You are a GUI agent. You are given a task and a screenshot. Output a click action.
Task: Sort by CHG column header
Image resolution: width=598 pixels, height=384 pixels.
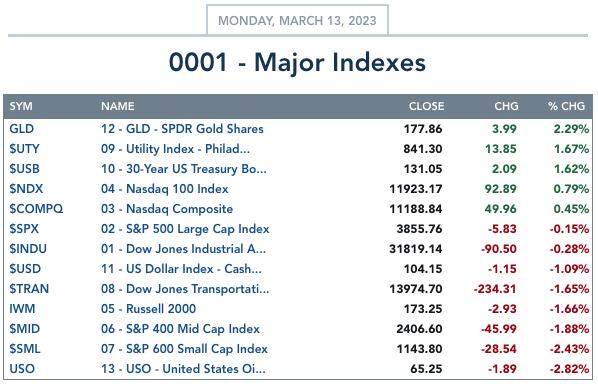coord(506,106)
